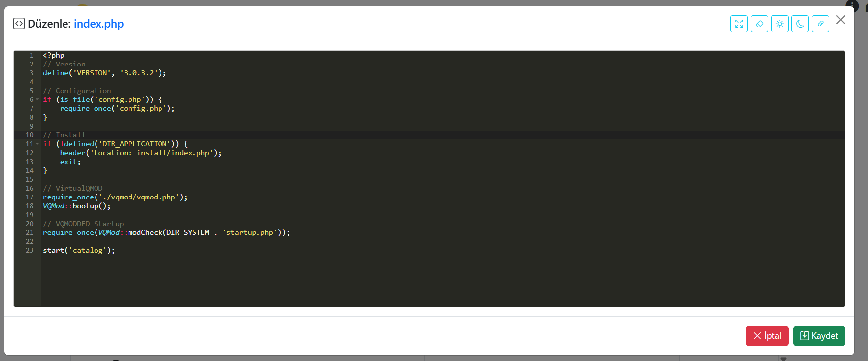868x361 pixels.
Task: Click the chain link icon
Action: click(x=820, y=24)
